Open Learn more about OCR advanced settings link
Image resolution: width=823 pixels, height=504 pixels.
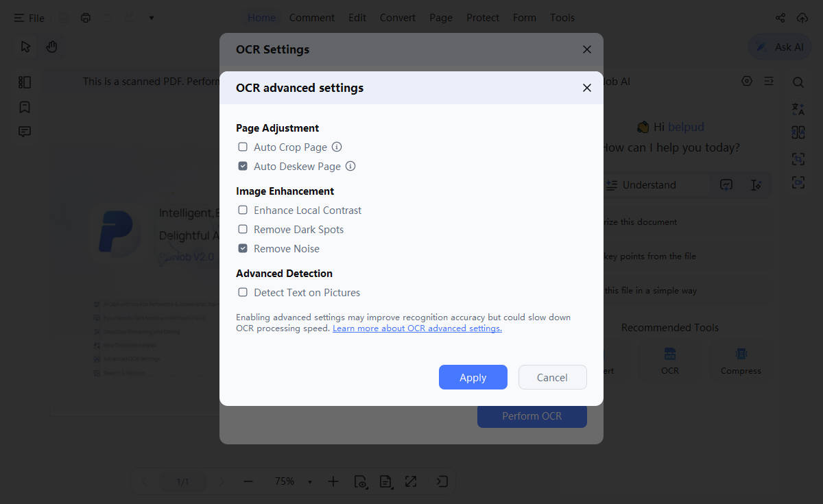point(417,328)
